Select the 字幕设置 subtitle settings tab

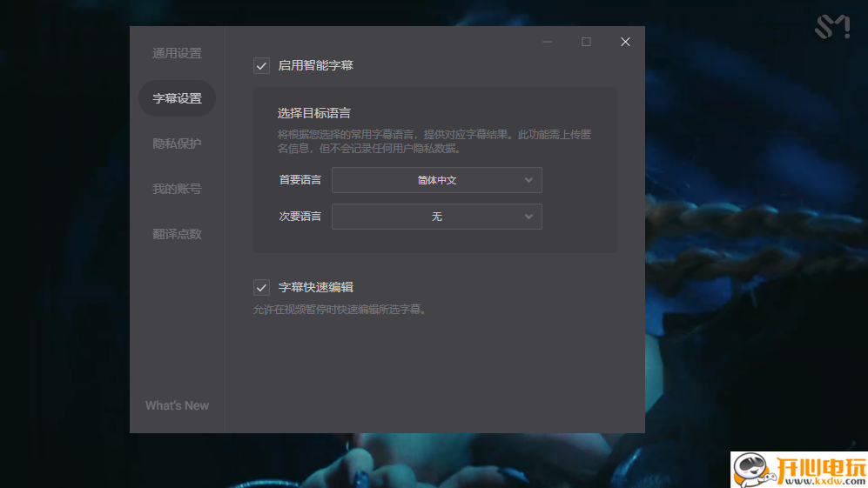177,98
